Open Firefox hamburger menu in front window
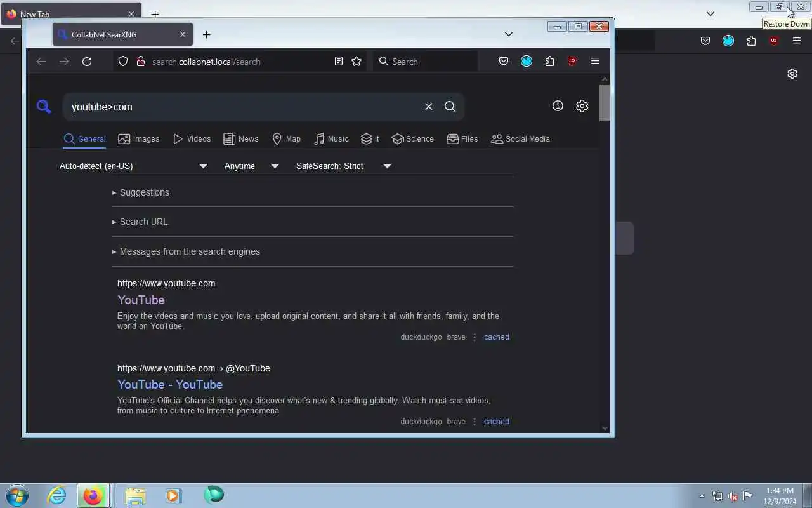Viewport: 812px width, 508px height. tap(595, 62)
